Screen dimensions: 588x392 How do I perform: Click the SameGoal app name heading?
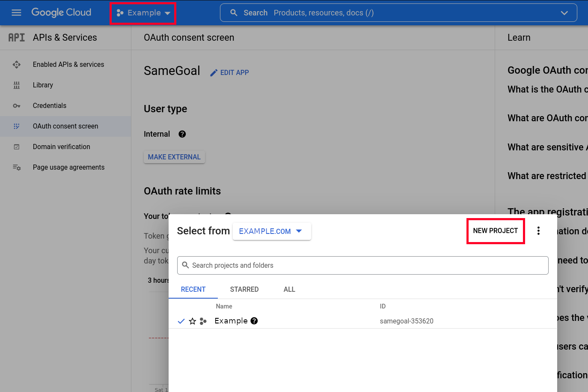pyautogui.click(x=172, y=71)
